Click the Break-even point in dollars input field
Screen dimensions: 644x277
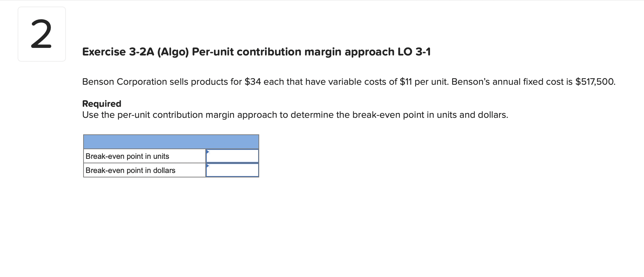tap(232, 170)
